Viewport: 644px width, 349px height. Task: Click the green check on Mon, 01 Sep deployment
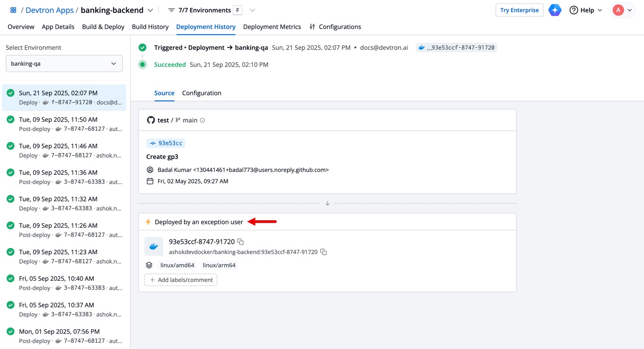[x=10, y=331]
